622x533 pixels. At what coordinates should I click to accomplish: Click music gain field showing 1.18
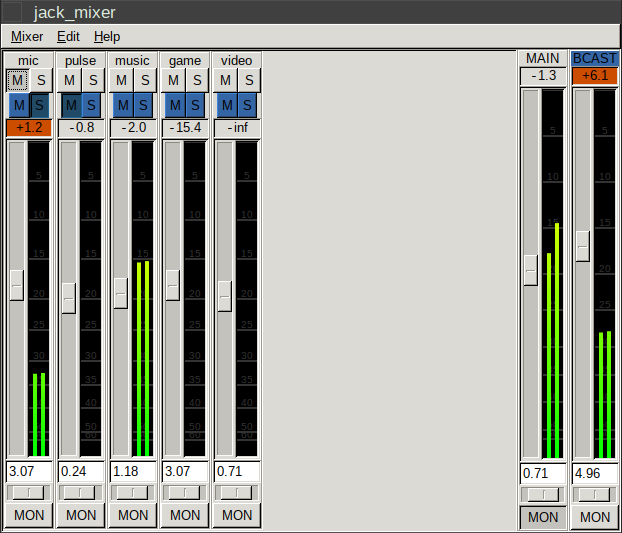tap(133, 472)
